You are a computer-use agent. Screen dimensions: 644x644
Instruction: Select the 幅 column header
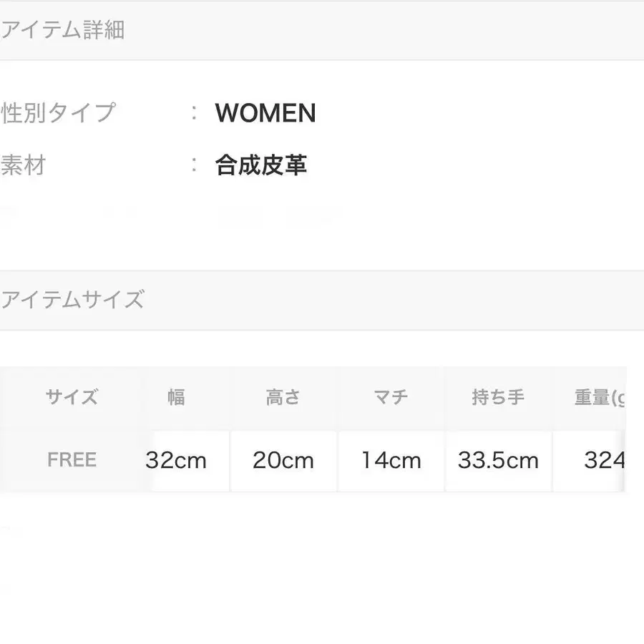(x=176, y=398)
